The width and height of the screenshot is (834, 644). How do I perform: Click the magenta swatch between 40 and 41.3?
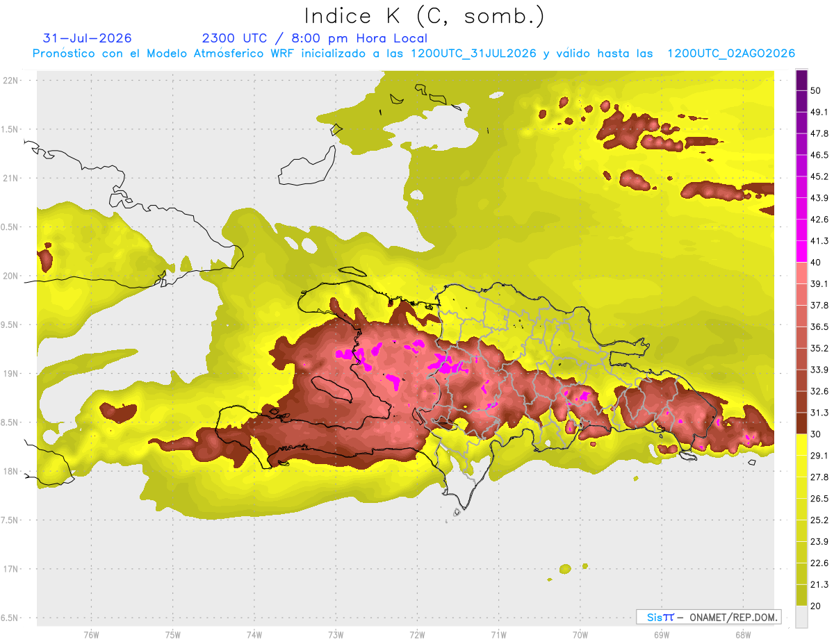pos(801,251)
